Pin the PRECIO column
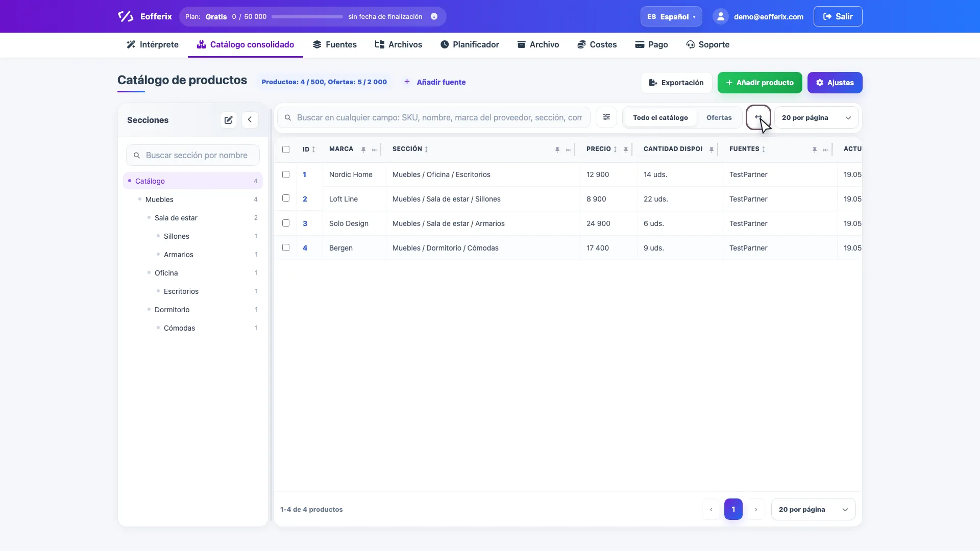The image size is (980, 551). (626, 149)
